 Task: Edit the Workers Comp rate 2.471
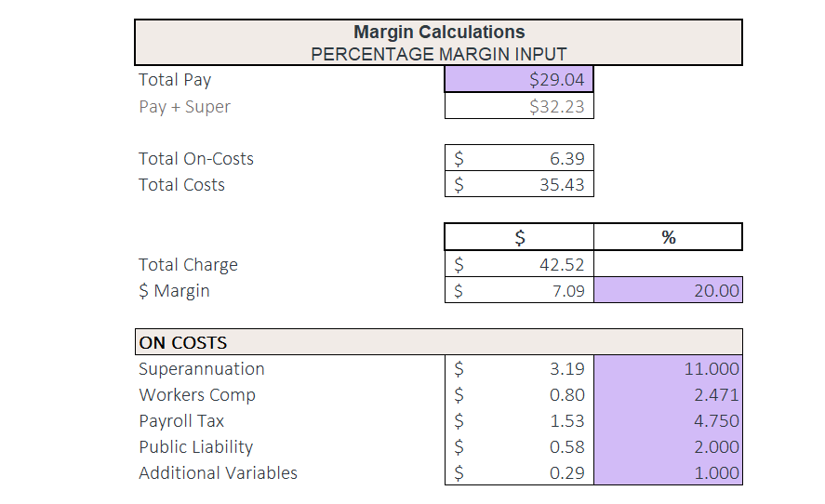pyautogui.click(x=668, y=395)
